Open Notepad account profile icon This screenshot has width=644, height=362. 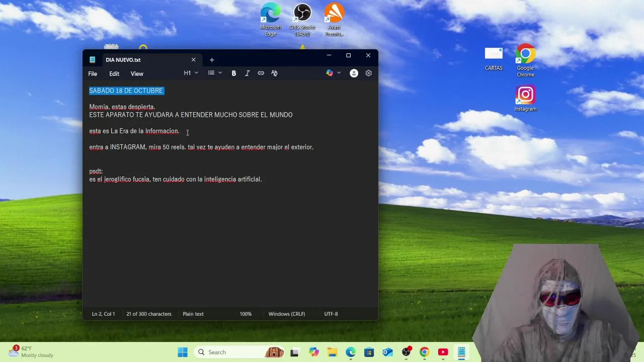click(354, 73)
